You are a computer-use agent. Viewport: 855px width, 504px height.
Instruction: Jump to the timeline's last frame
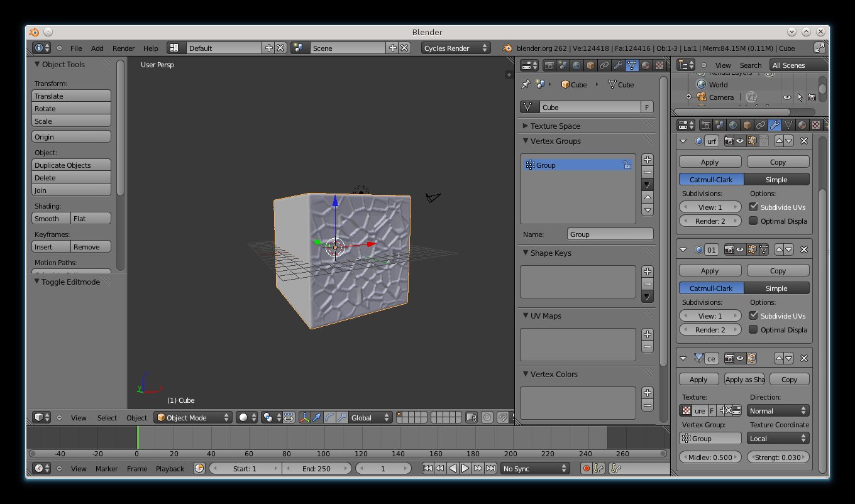click(x=491, y=468)
